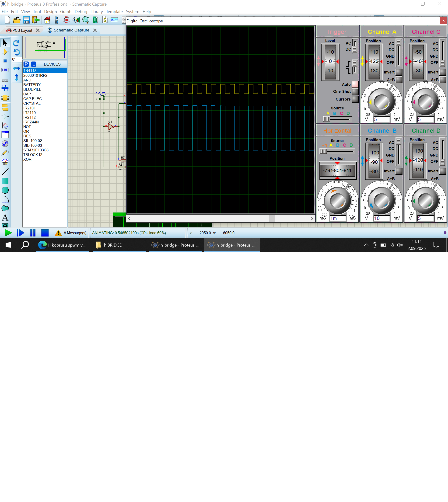Viewport: 448px width, 502px height.
Task: Open the Bill of Materials dollar icon
Action: pyautogui.click(x=105, y=20)
